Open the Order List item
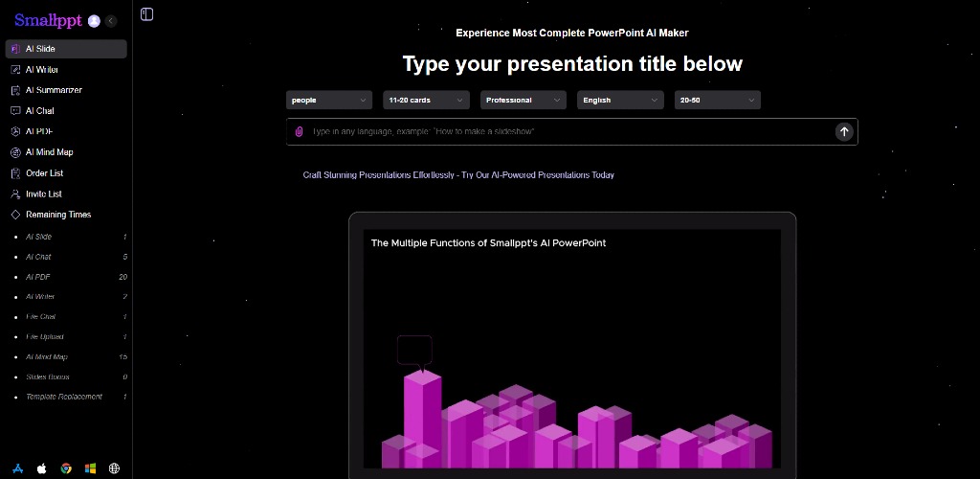The height and width of the screenshot is (479, 980). [x=66, y=172]
